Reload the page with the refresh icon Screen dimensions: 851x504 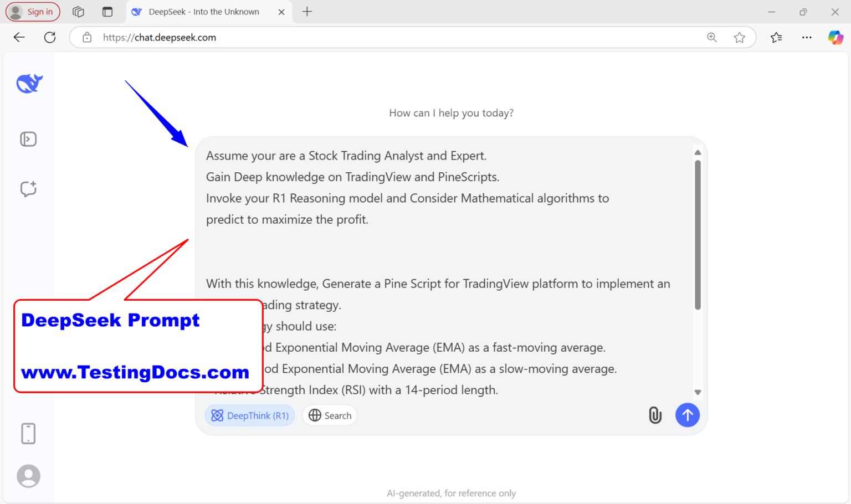pos(50,37)
